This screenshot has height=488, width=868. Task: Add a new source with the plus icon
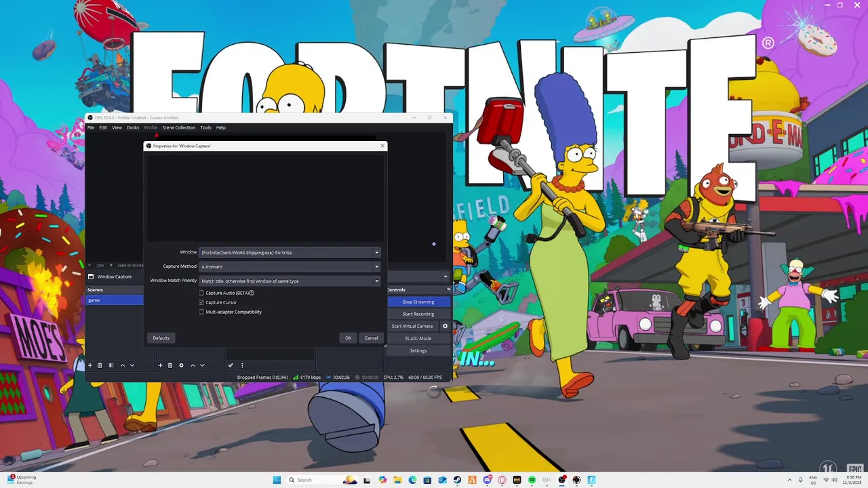(160, 365)
